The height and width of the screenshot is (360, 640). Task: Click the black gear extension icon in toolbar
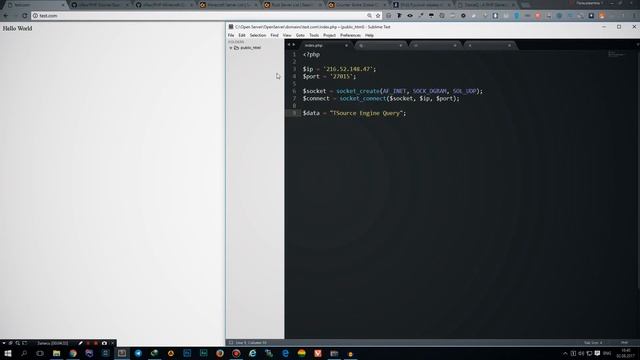(x=463, y=16)
